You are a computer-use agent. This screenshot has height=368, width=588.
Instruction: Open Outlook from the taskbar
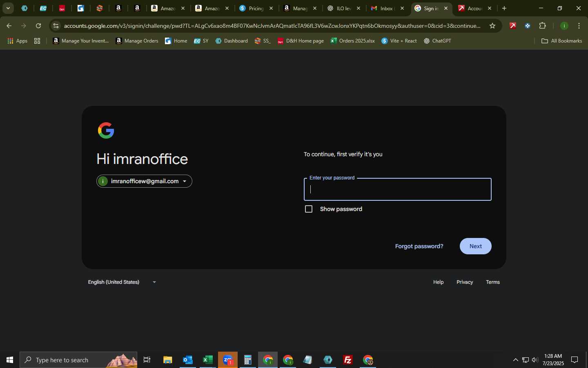188,360
